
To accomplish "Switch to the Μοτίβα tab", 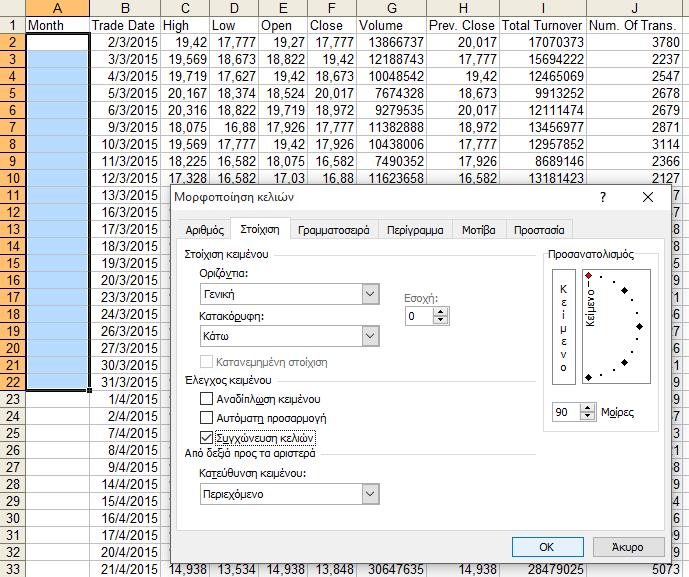I will [x=479, y=230].
